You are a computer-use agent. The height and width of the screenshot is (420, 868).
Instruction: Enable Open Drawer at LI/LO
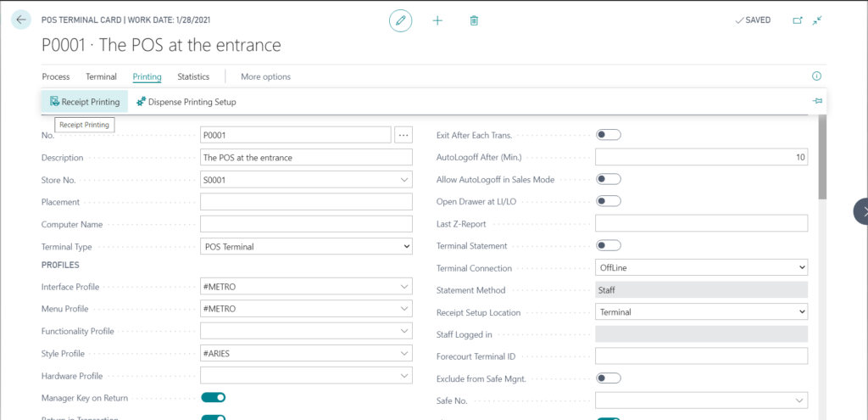click(608, 201)
